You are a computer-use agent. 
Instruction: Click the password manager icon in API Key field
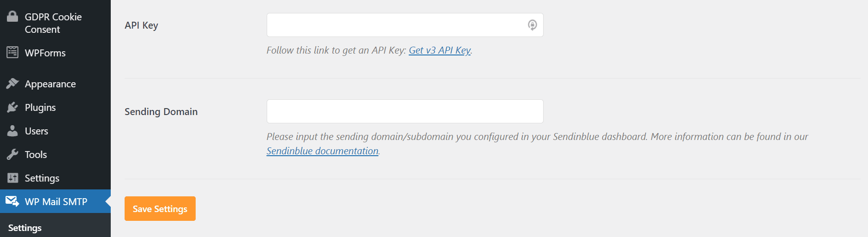(532, 25)
